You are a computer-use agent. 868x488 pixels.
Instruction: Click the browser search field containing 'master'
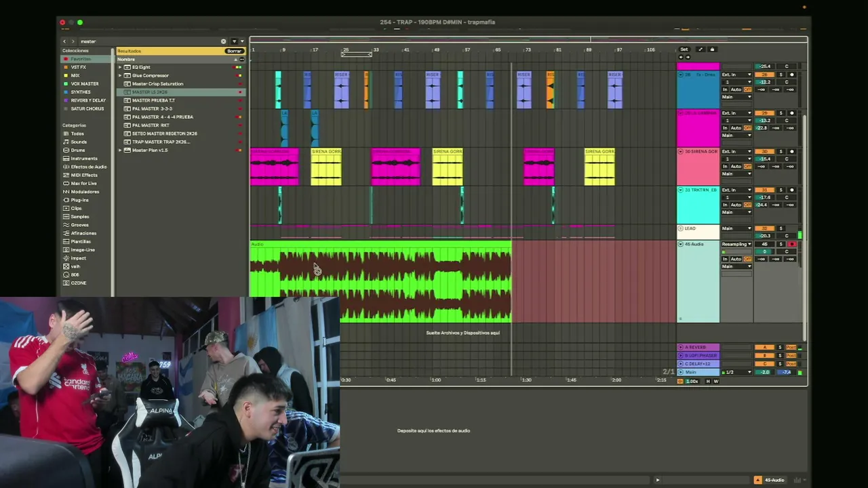[x=153, y=41]
